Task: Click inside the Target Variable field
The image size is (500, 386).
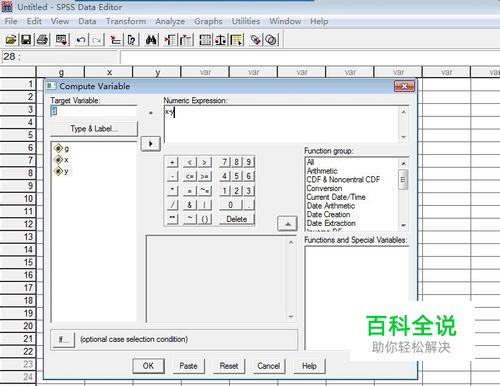Action: 94,111
